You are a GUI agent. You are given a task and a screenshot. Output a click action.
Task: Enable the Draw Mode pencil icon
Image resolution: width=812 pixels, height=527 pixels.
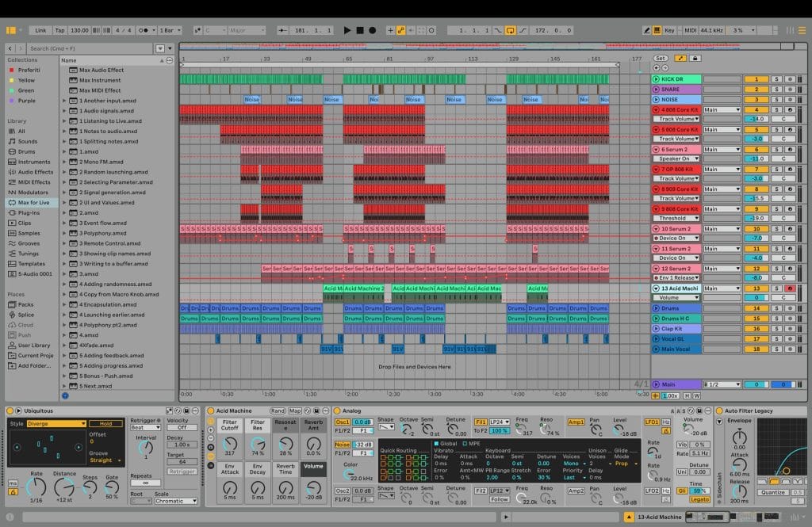[649, 29]
